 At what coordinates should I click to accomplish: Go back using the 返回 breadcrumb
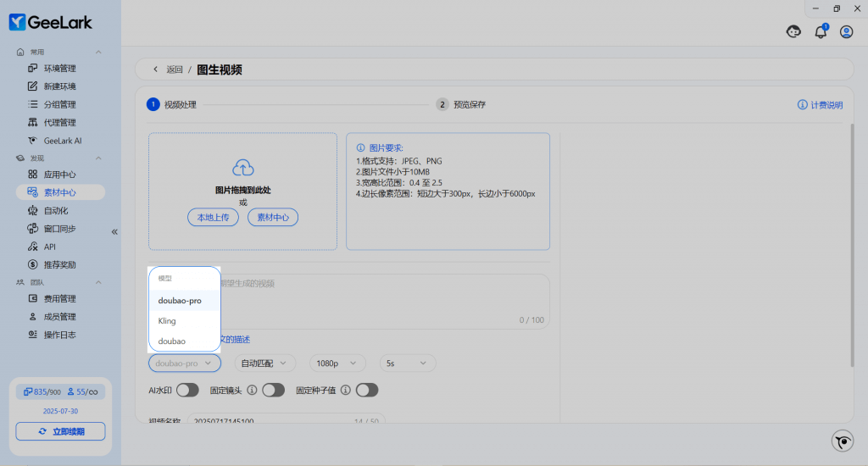tap(168, 69)
